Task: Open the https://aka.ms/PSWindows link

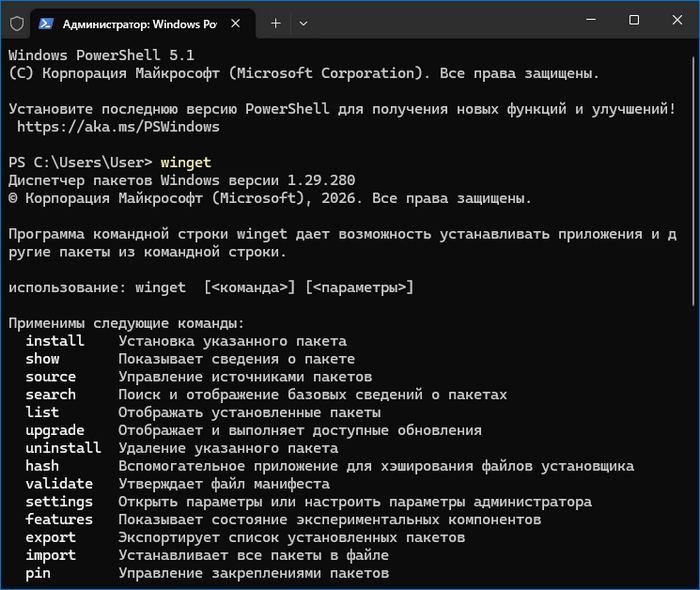Action: point(118,127)
